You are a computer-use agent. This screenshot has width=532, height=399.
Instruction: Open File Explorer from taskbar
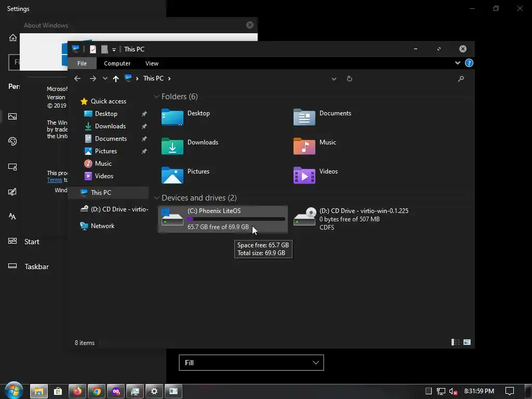[x=39, y=391]
